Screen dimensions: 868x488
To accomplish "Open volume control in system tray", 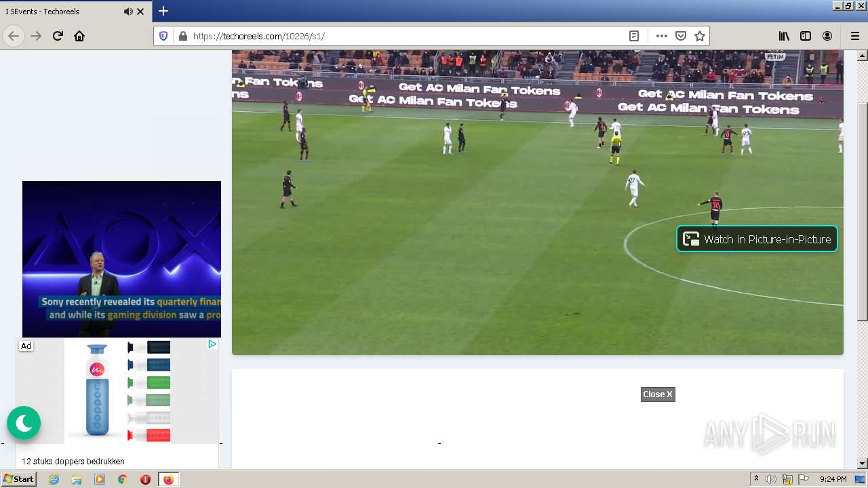I will pos(771,479).
